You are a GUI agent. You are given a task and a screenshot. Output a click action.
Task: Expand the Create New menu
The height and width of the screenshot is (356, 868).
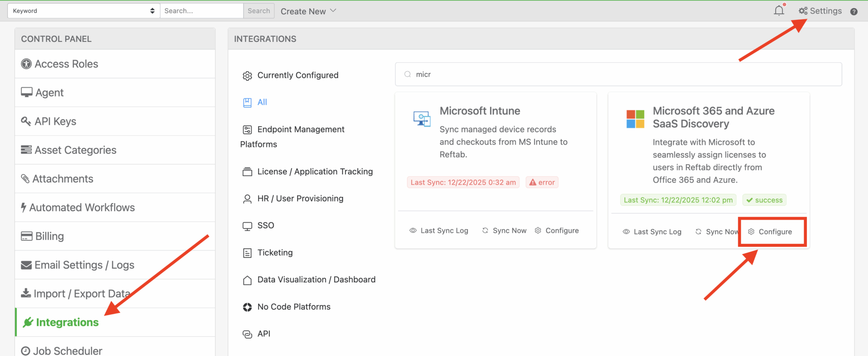point(308,11)
